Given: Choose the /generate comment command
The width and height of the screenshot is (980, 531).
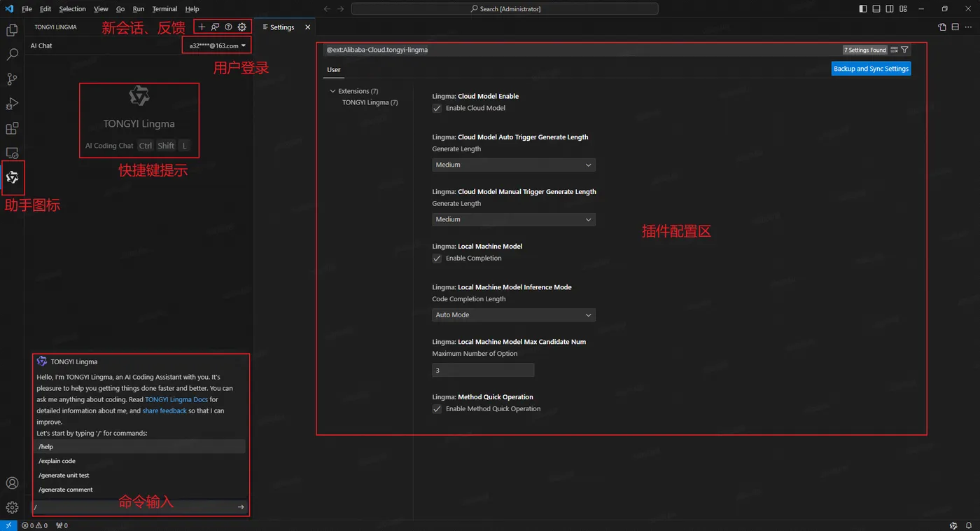Looking at the screenshot, I should coord(140,490).
